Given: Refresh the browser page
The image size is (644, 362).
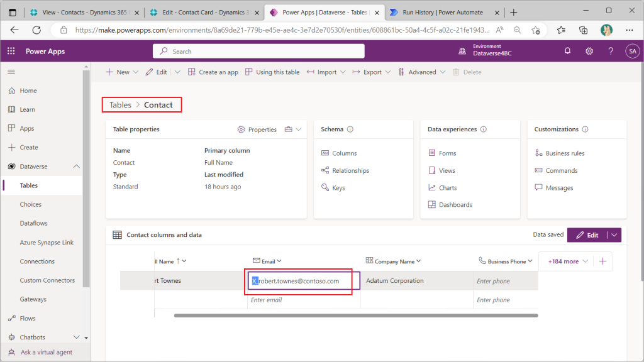Looking at the screenshot, I should (36, 30).
